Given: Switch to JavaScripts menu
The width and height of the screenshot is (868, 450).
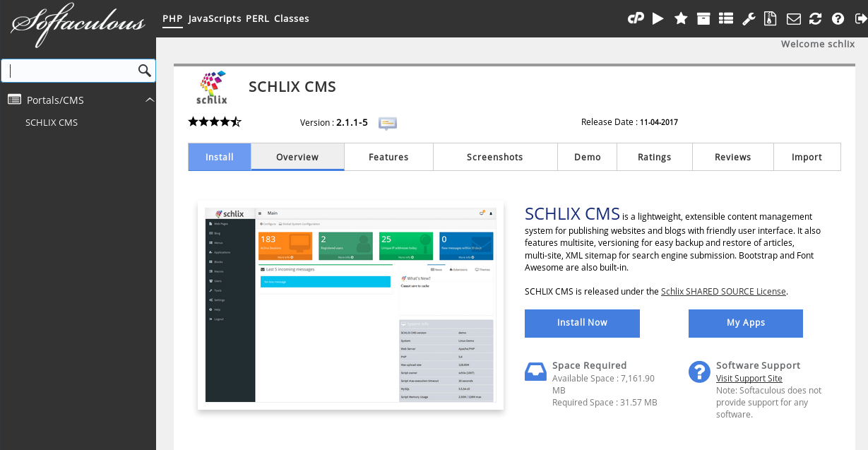Looking at the screenshot, I should coord(215,18).
